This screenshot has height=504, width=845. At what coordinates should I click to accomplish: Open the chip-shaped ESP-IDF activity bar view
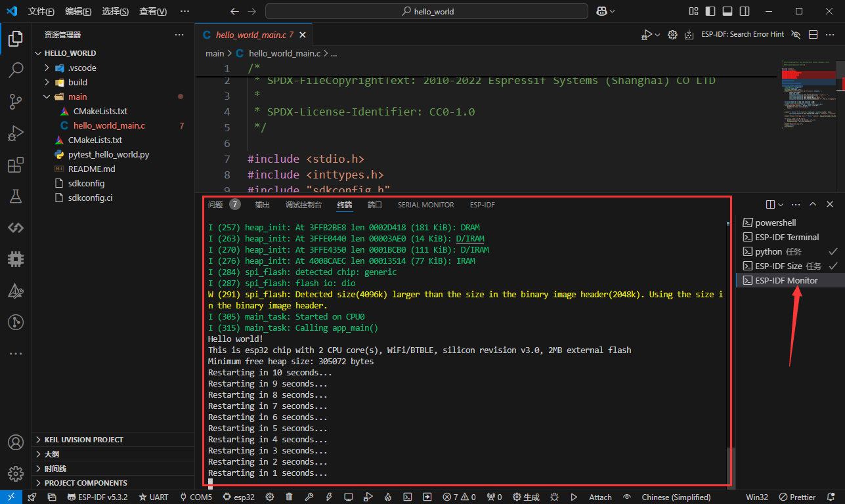coord(16,259)
